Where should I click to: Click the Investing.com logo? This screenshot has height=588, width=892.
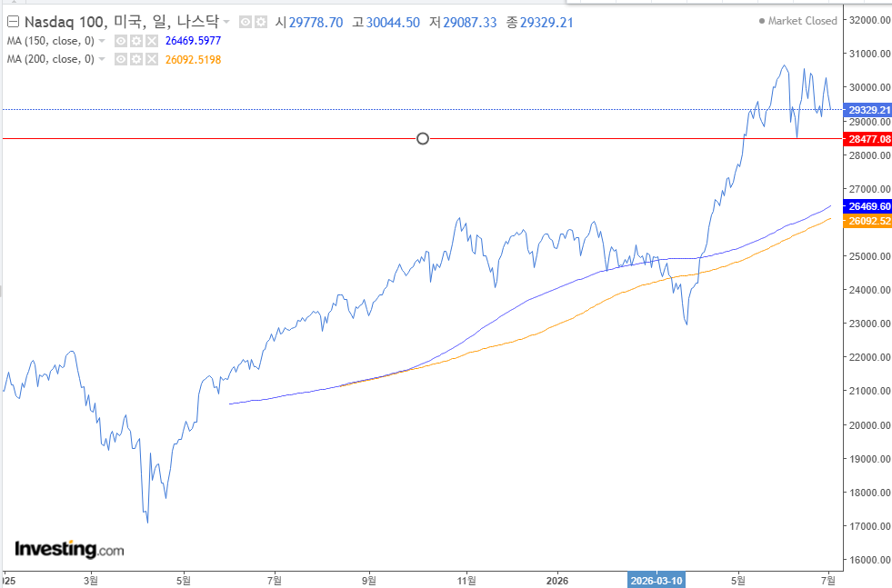[x=69, y=549]
